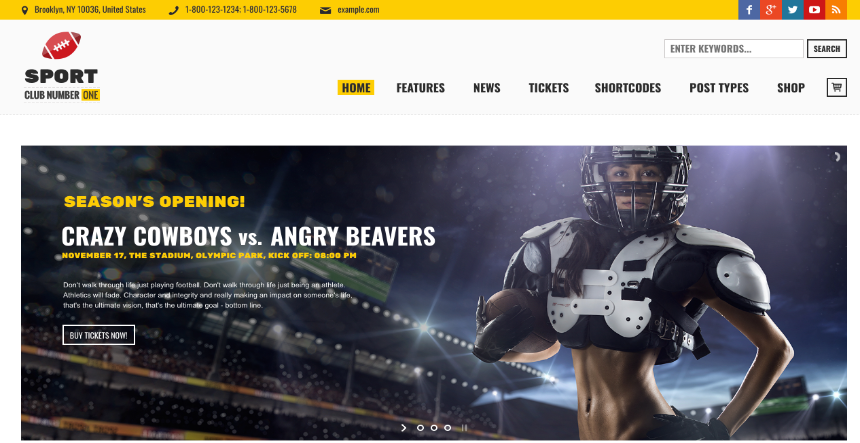Select the first slider dot

(421, 428)
